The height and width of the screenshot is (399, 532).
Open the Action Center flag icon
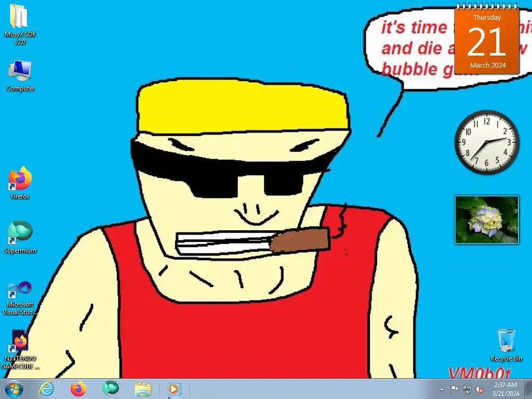pyautogui.click(x=454, y=389)
